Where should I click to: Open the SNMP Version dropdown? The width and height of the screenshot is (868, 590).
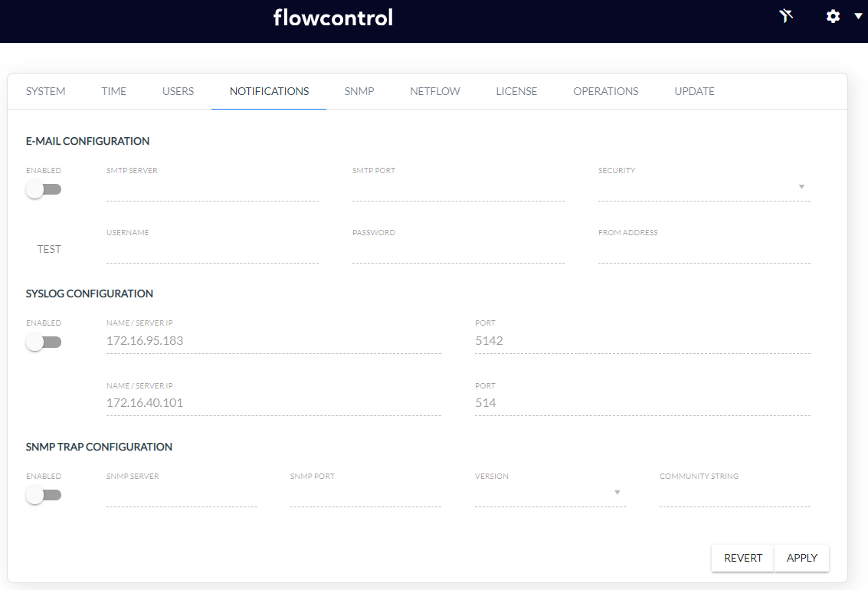pyautogui.click(x=550, y=493)
